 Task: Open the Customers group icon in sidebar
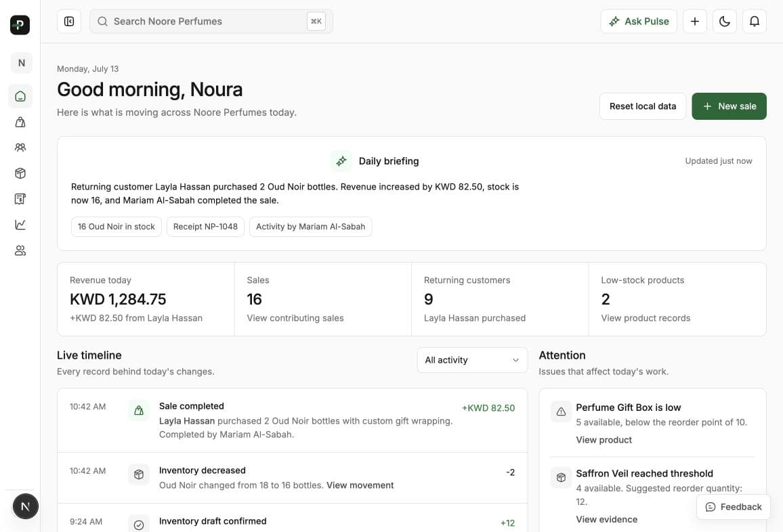pyautogui.click(x=20, y=148)
